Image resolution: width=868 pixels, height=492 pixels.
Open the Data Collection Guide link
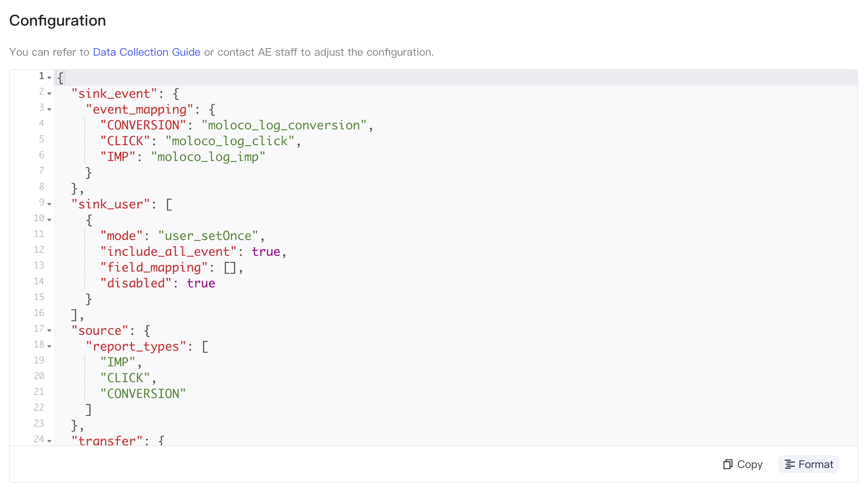(x=146, y=52)
